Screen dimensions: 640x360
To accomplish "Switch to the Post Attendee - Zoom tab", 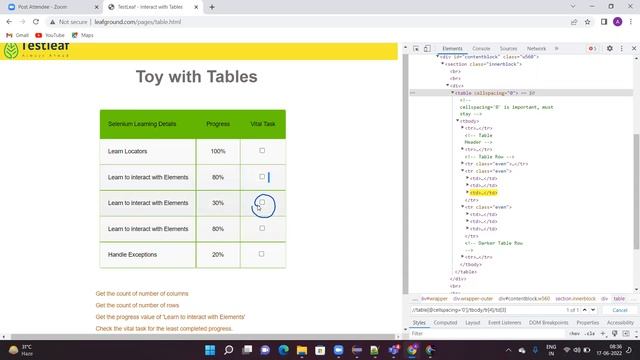I will (53, 7).
